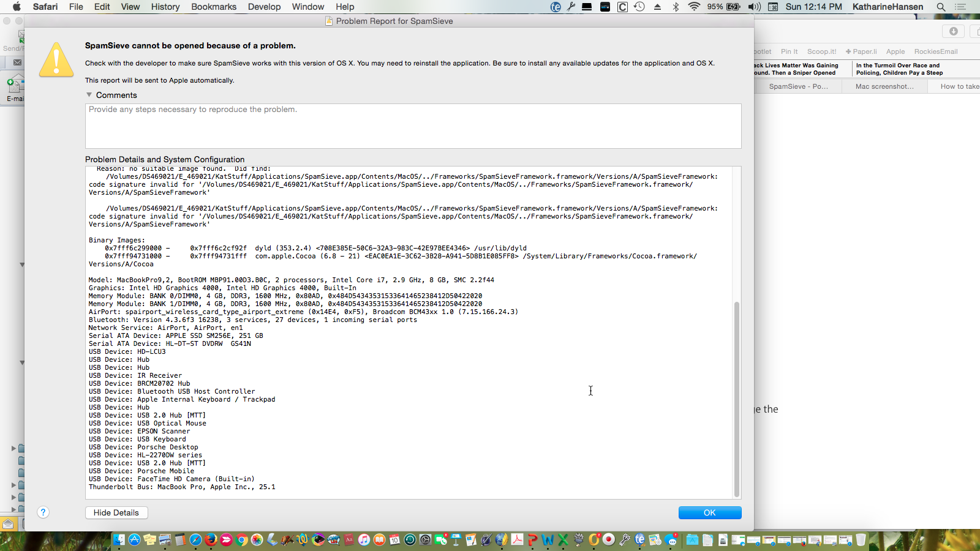Click the volume icon in menu bar
This screenshot has width=980, height=551.
(x=754, y=7)
